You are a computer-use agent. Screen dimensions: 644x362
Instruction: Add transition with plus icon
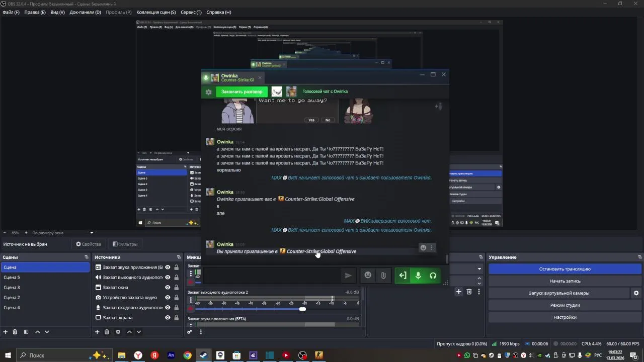[459, 292]
